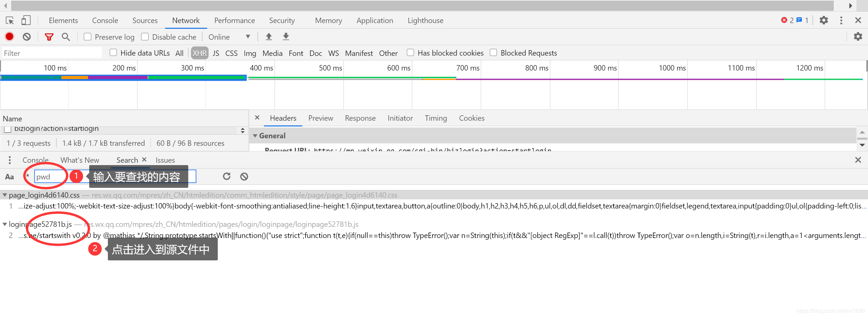Viewport: 868px width, 317px height.
Task: Open the Online throttling dropdown
Action: (x=229, y=37)
